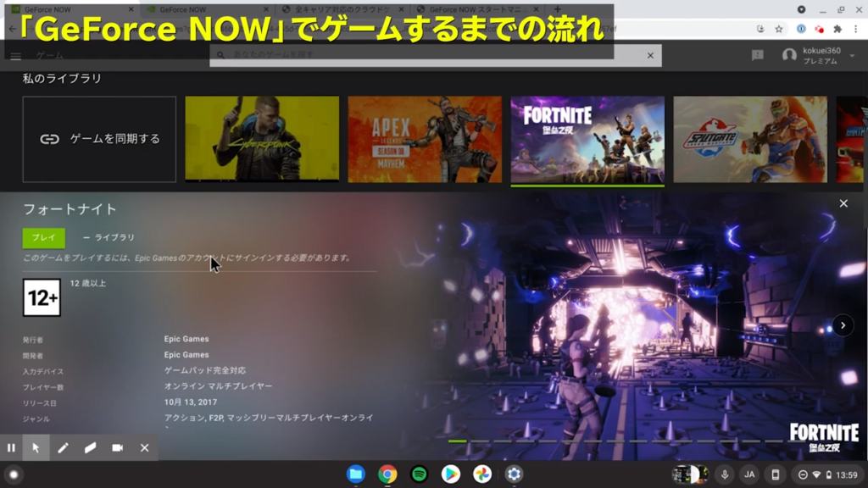The image size is (868, 488).
Task: Click the green プレイ button for Fortnite
Action: [x=37, y=237]
